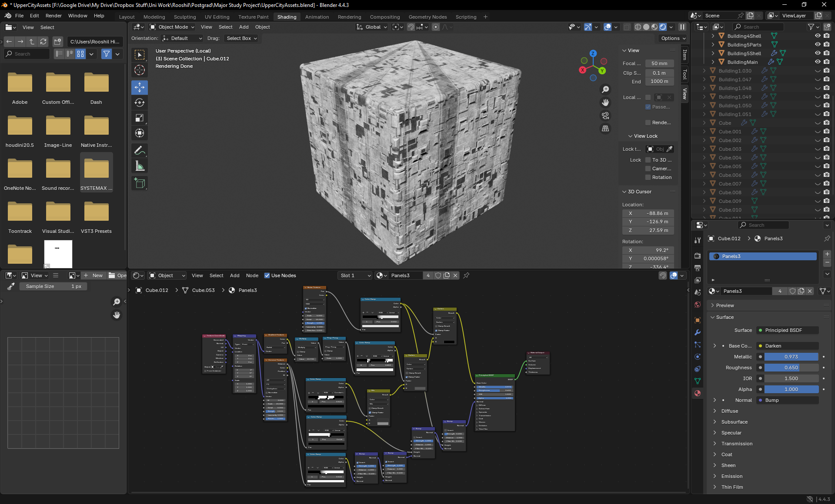The image size is (835, 504).
Task: Select the Rotate tool
Action: click(140, 103)
